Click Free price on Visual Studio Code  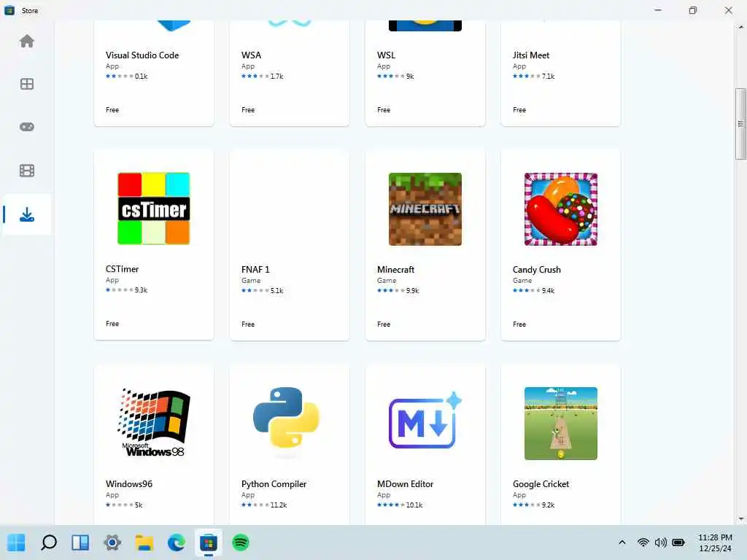point(112,109)
